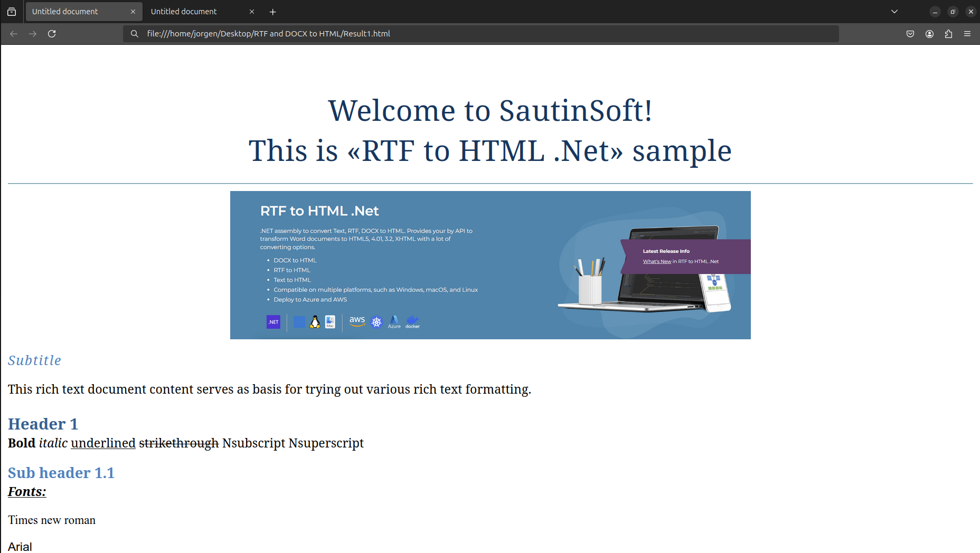This screenshot has height=553, width=980.
Task: Close the second Untitled document tab
Action: coord(252,12)
